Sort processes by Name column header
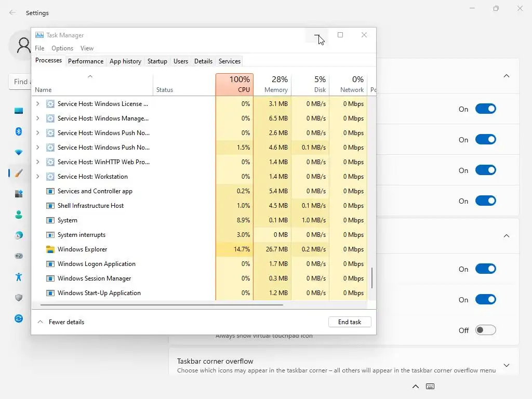Image resolution: width=532 pixels, height=399 pixels. coord(92,85)
